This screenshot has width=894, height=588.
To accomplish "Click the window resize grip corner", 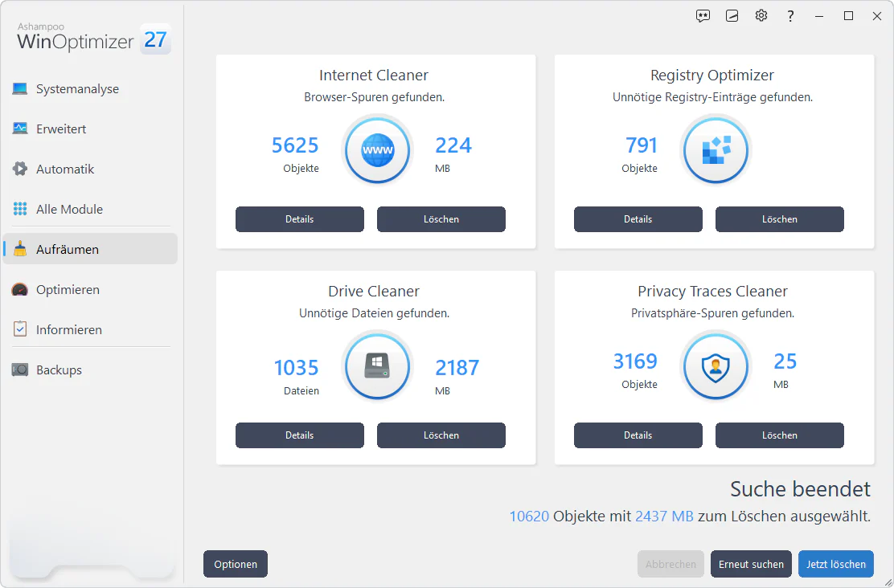I will [888, 582].
